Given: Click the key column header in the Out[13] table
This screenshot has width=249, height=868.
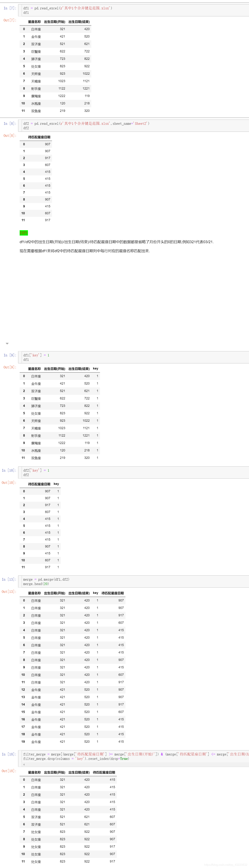Looking at the screenshot, I should tap(96, 593).
